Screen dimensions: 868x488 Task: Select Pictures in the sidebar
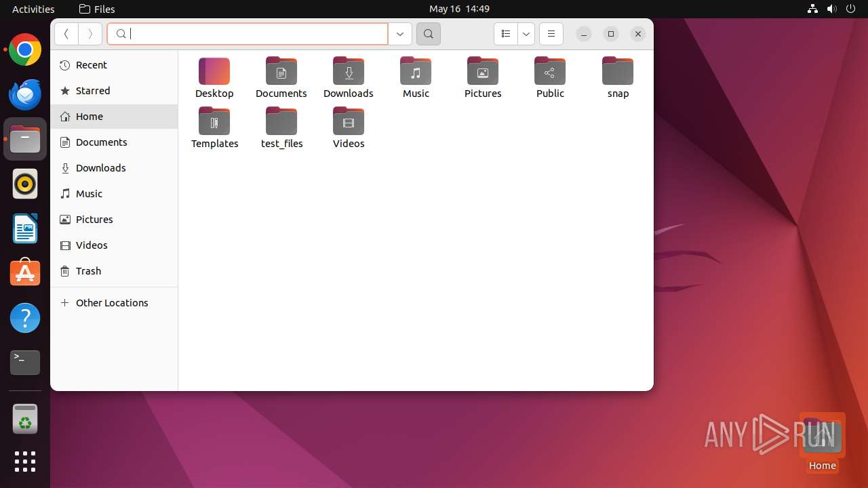coord(114,220)
